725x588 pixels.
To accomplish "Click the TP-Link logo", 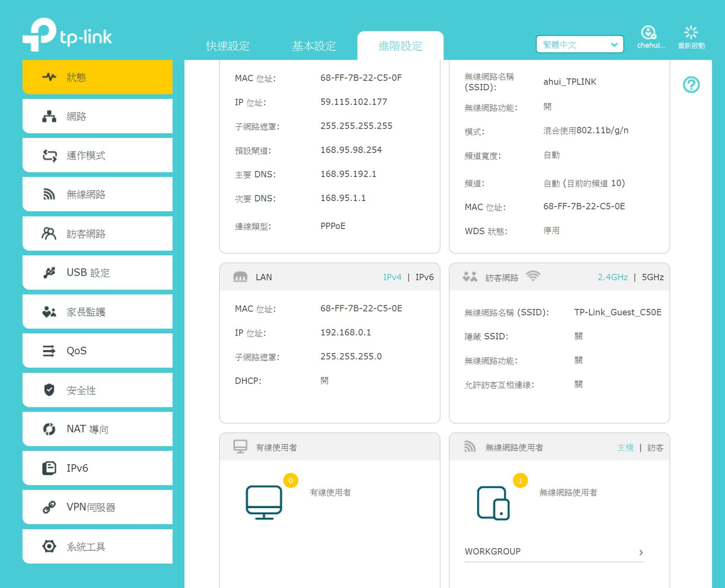I will click(x=67, y=35).
